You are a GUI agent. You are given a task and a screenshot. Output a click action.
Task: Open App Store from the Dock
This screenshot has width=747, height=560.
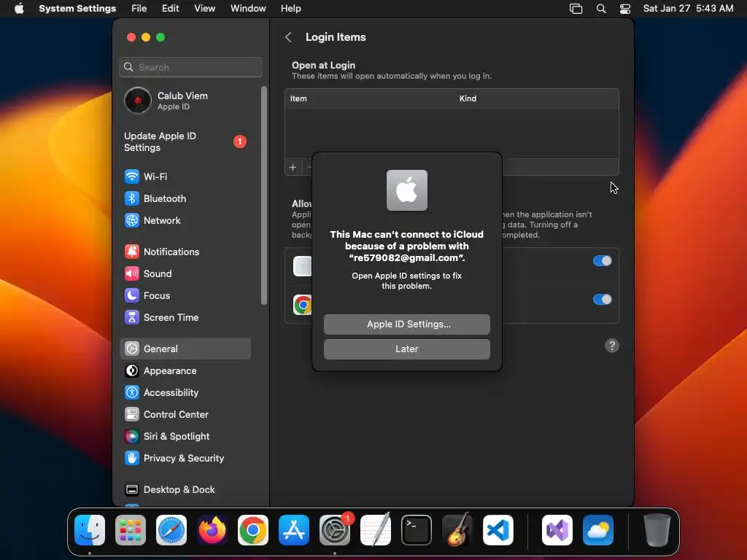coord(294,530)
